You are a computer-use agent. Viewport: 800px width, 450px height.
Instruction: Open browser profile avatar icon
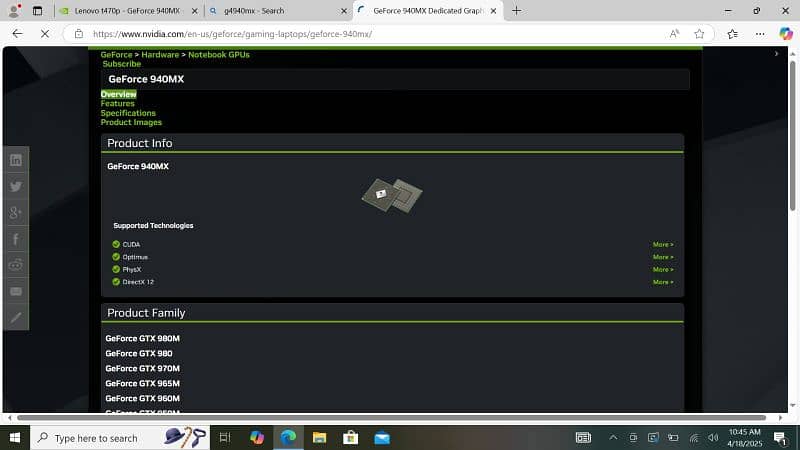(x=15, y=10)
